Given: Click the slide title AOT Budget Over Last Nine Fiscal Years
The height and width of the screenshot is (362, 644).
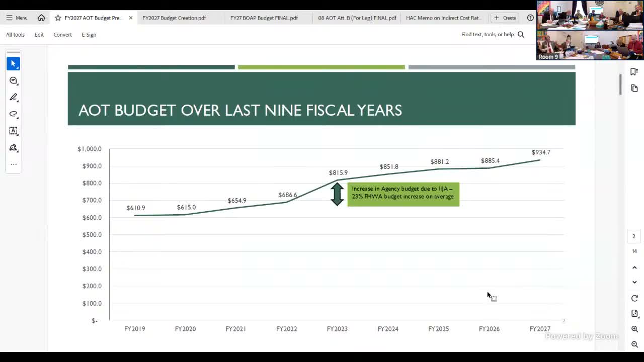Looking at the screenshot, I should pos(240,110).
